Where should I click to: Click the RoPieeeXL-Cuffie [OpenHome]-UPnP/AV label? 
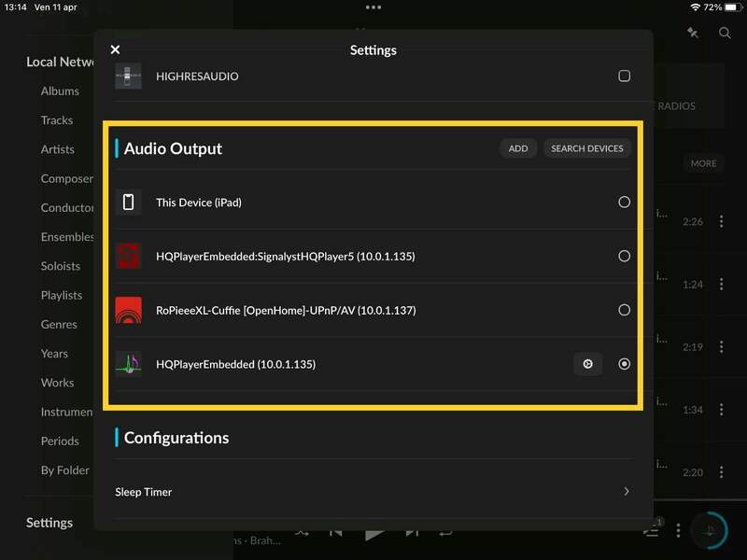tap(286, 311)
